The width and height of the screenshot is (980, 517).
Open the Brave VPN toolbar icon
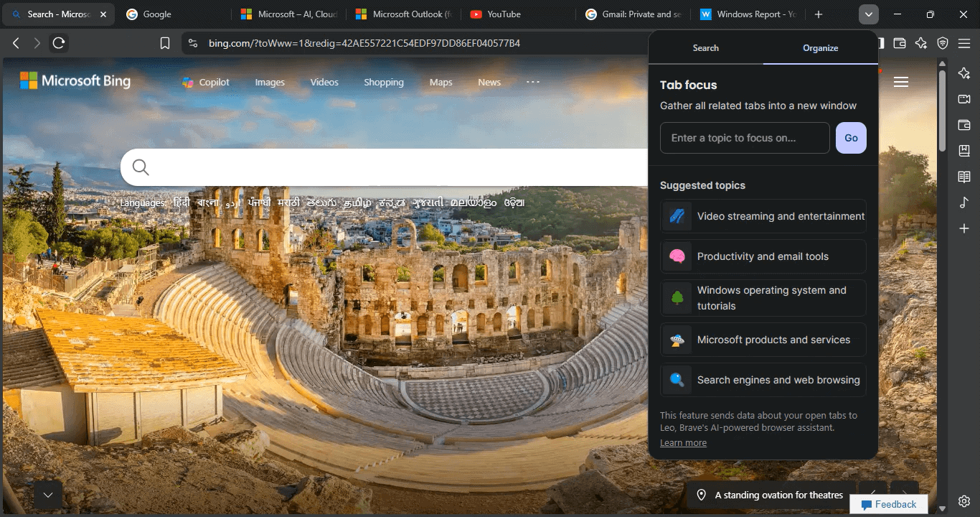pos(943,43)
